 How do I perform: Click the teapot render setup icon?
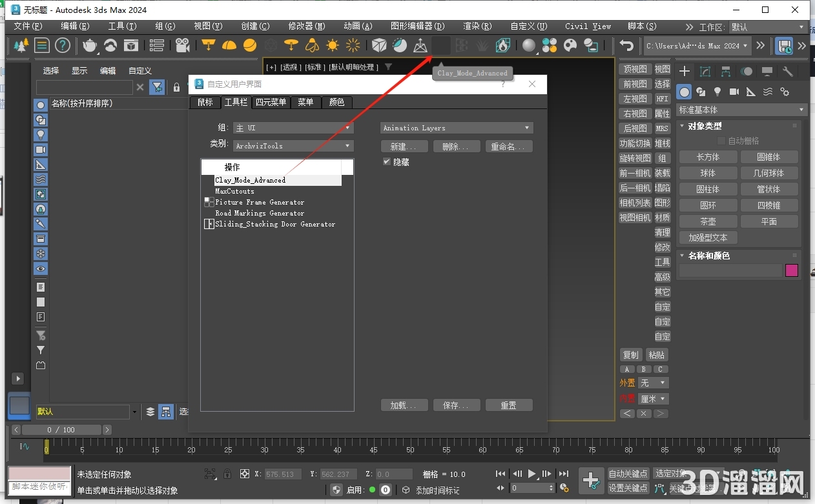90,45
